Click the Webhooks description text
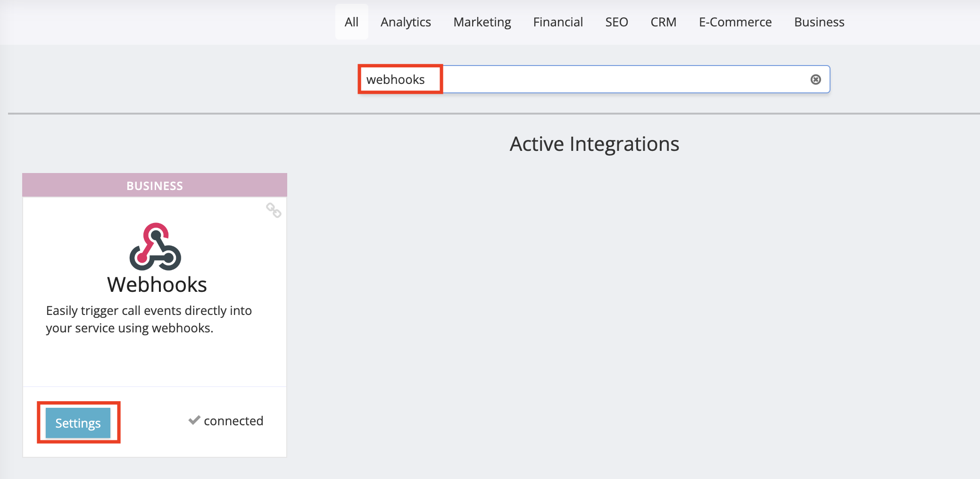Image resolution: width=980 pixels, height=479 pixels. click(x=149, y=319)
